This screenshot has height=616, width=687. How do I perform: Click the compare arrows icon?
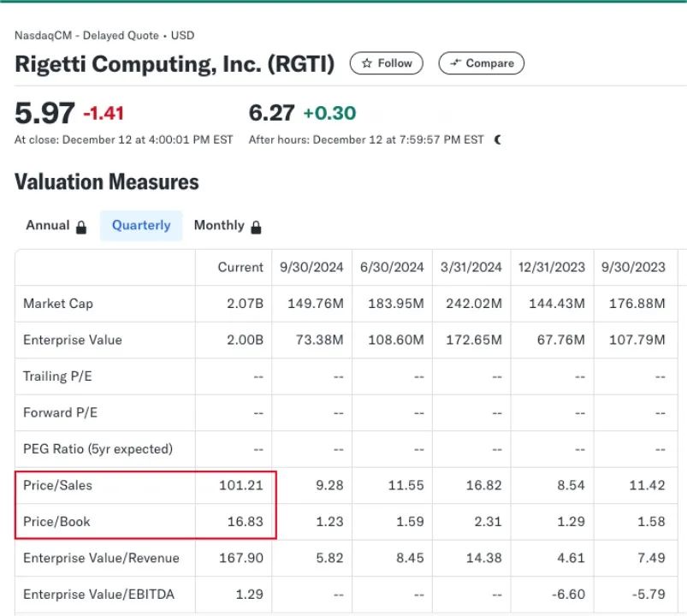pyautogui.click(x=455, y=63)
